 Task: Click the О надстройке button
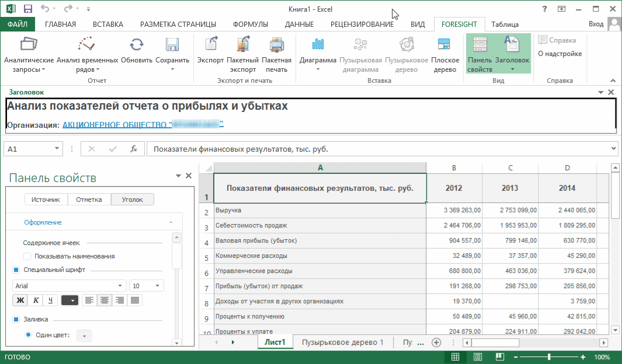coord(560,54)
